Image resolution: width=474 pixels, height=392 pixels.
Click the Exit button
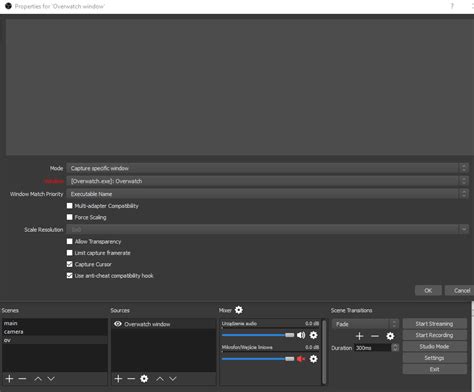(x=434, y=369)
